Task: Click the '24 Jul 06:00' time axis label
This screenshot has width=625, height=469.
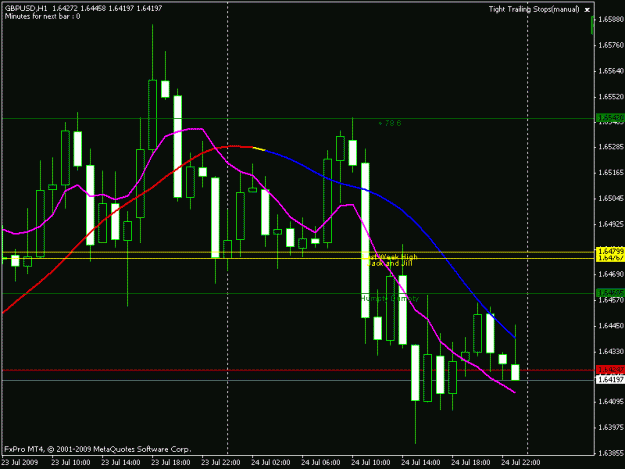Action: click(x=321, y=462)
